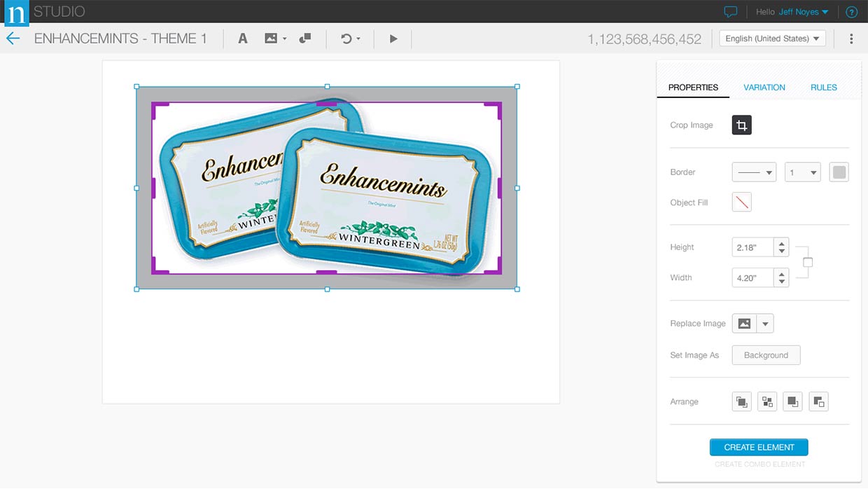Screen dimensions: 868x489
Task: Click the Enhancemints tin image on canvas
Action: pos(327,188)
